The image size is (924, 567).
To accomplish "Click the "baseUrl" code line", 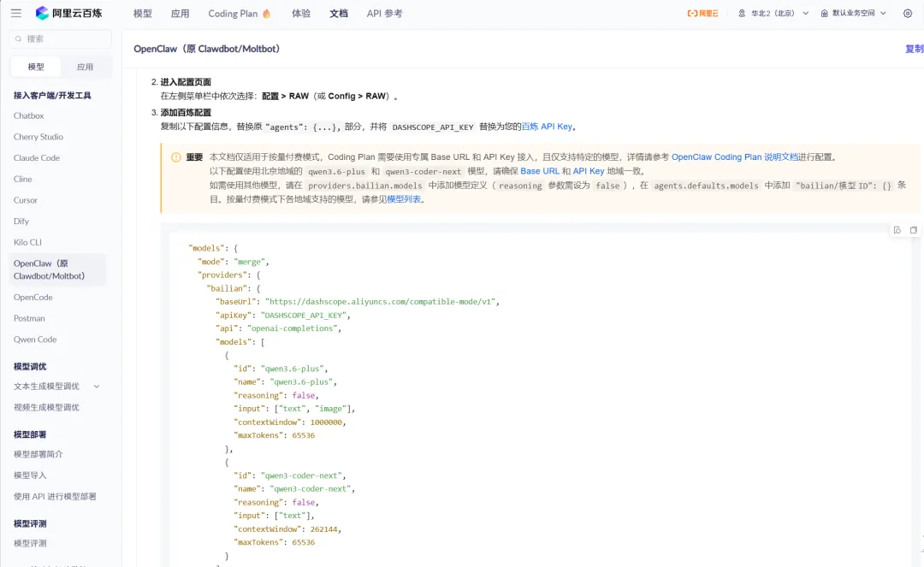I will pos(358,302).
